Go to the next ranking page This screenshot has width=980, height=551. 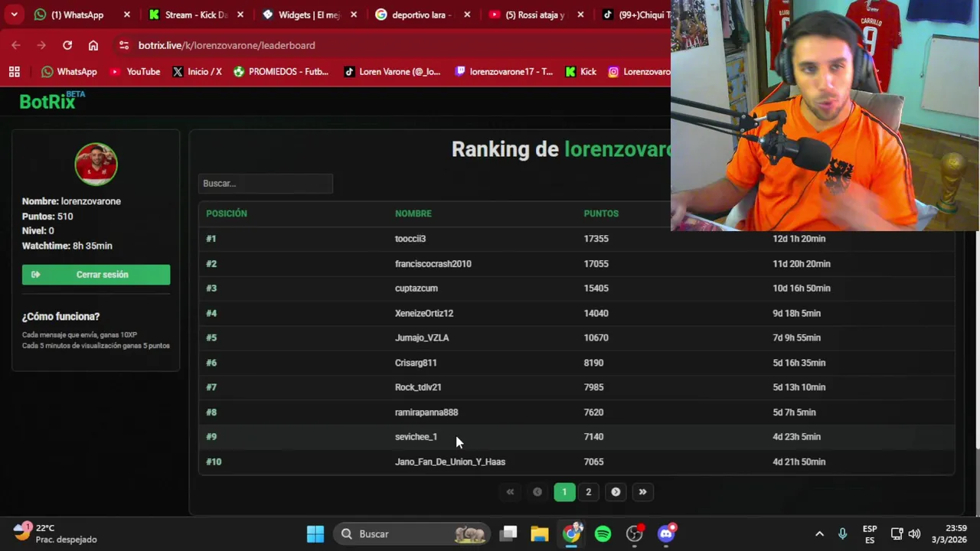coord(616,492)
